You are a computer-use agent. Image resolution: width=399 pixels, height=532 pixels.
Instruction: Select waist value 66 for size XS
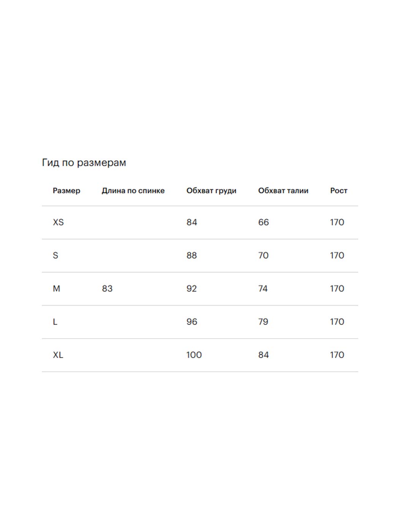coord(263,222)
